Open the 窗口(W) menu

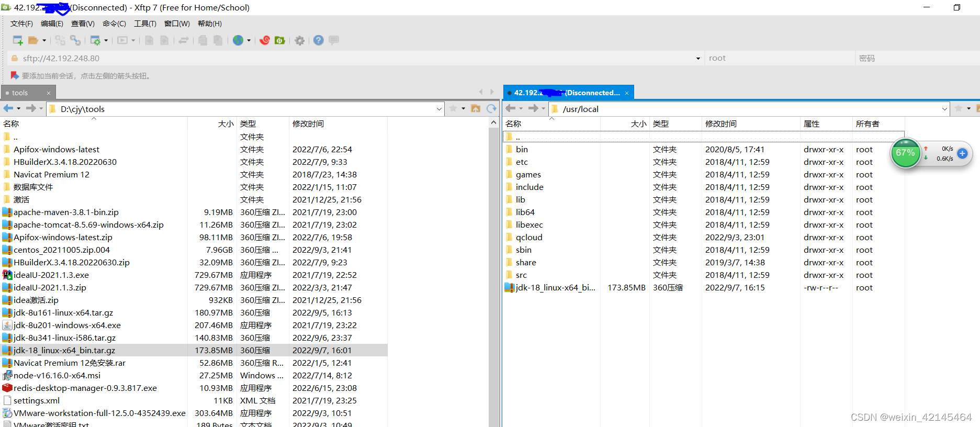pos(177,24)
